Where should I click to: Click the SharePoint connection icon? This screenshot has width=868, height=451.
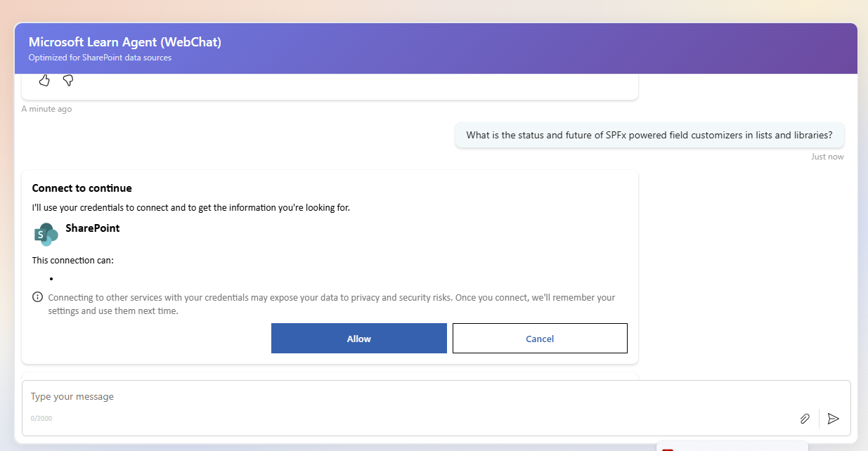(x=45, y=233)
